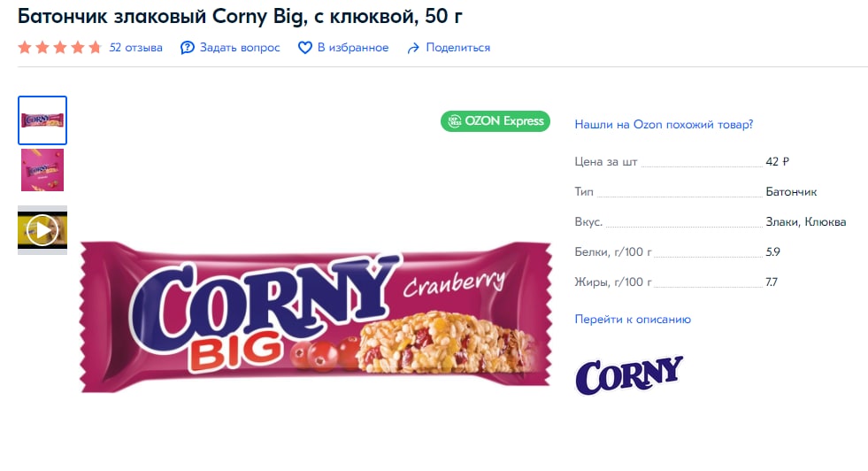
Task: Click the heart icon for favorites
Action: click(305, 48)
